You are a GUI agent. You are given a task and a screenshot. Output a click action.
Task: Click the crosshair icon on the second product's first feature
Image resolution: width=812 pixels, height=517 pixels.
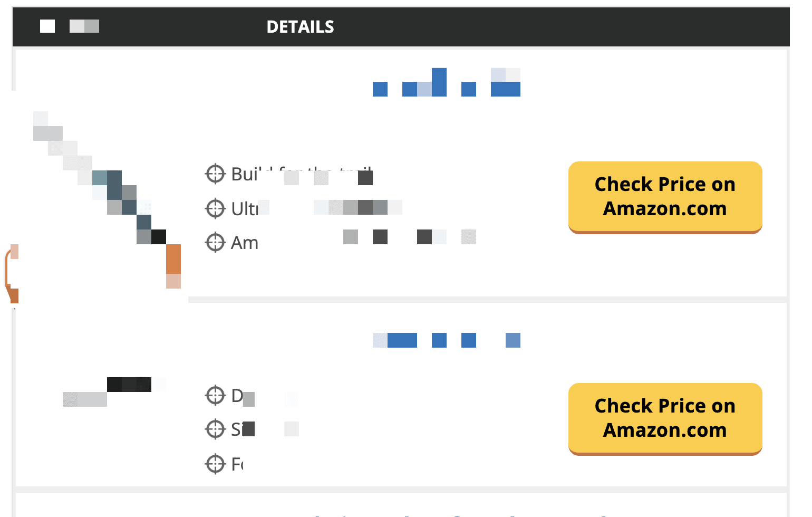click(x=215, y=396)
